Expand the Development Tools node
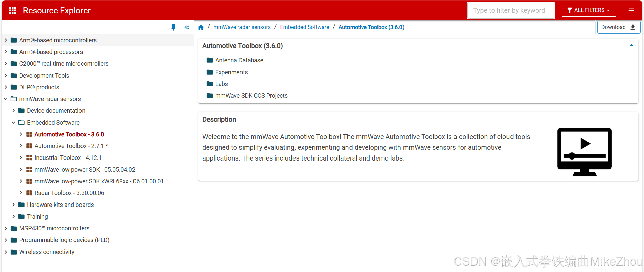This screenshot has height=272, width=644. 6,75
